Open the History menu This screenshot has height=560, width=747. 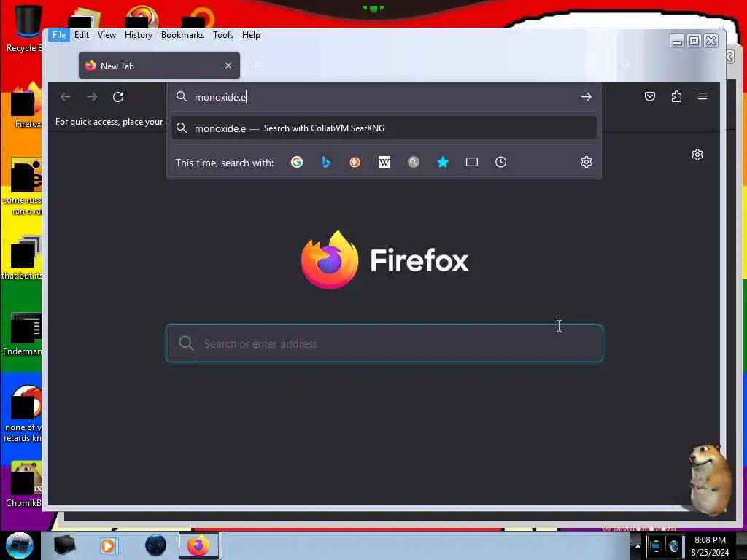(138, 35)
